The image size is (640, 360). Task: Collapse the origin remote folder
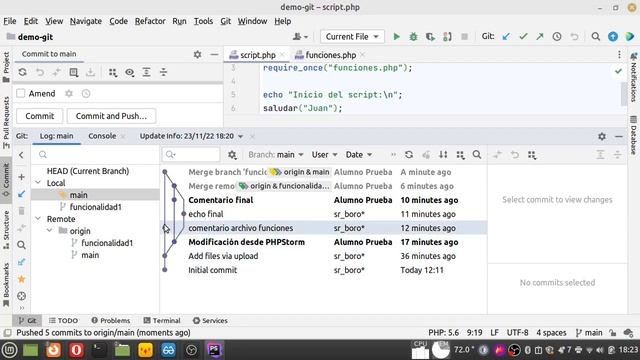click(50, 231)
